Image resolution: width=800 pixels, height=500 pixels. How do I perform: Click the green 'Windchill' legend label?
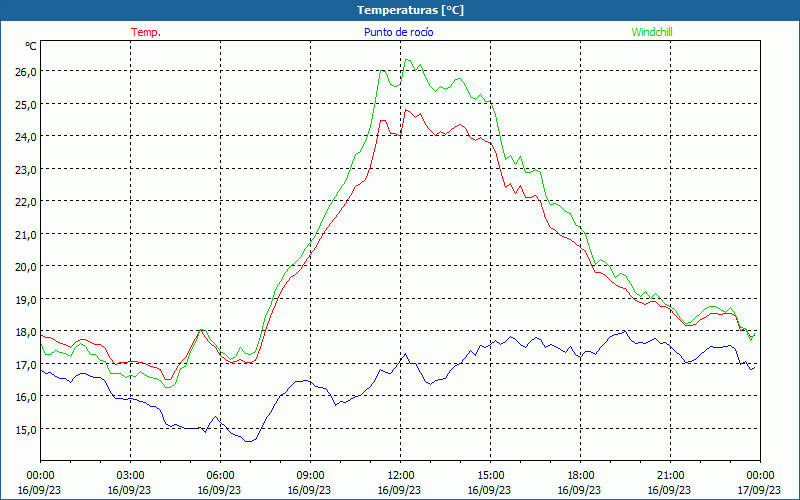(x=652, y=32)
